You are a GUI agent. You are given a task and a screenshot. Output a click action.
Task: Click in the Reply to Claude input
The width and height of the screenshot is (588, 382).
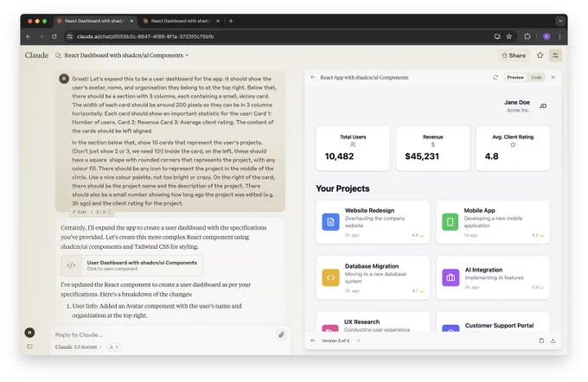163,334
